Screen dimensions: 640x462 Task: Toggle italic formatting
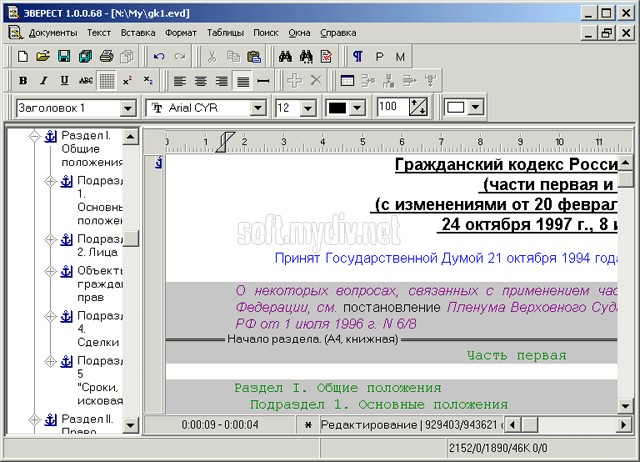(44, 80)
